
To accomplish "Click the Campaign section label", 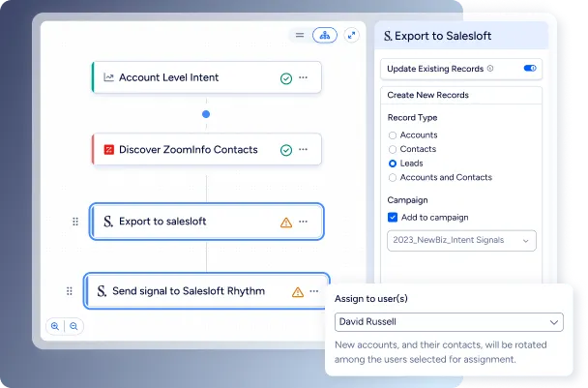I will click(x=407, y=200).
